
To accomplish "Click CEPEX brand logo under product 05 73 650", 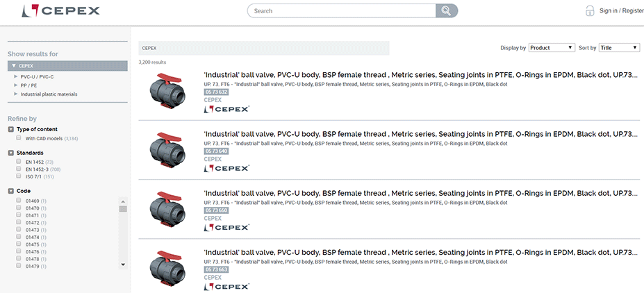I will point(226,227).
